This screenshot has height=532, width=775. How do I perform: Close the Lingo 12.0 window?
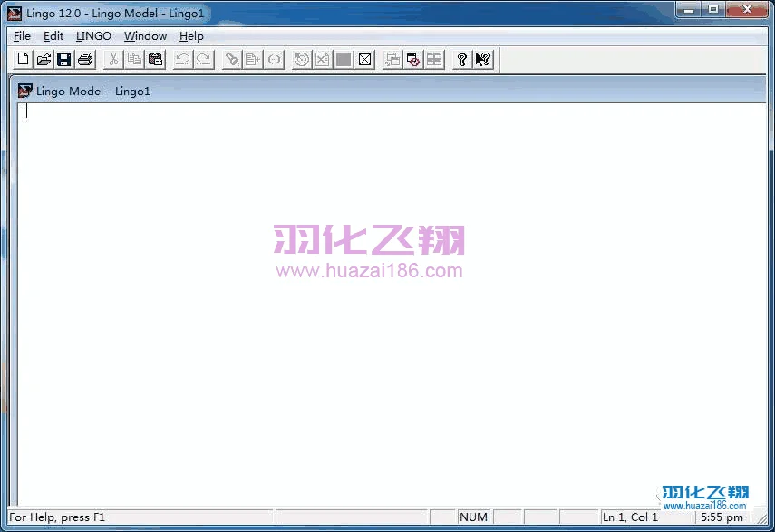click(747, 9)
